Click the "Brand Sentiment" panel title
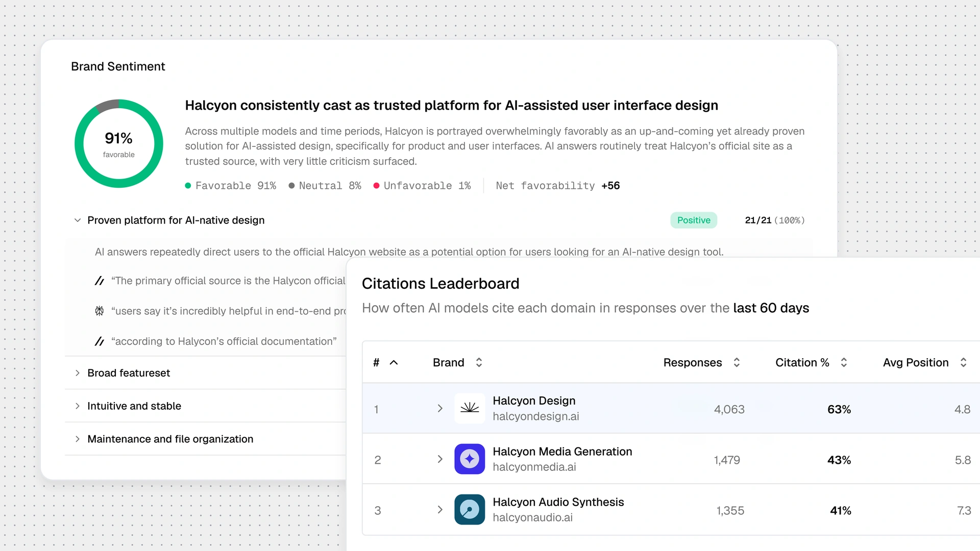This screenshot has width=980, height=551. point(118,67)
